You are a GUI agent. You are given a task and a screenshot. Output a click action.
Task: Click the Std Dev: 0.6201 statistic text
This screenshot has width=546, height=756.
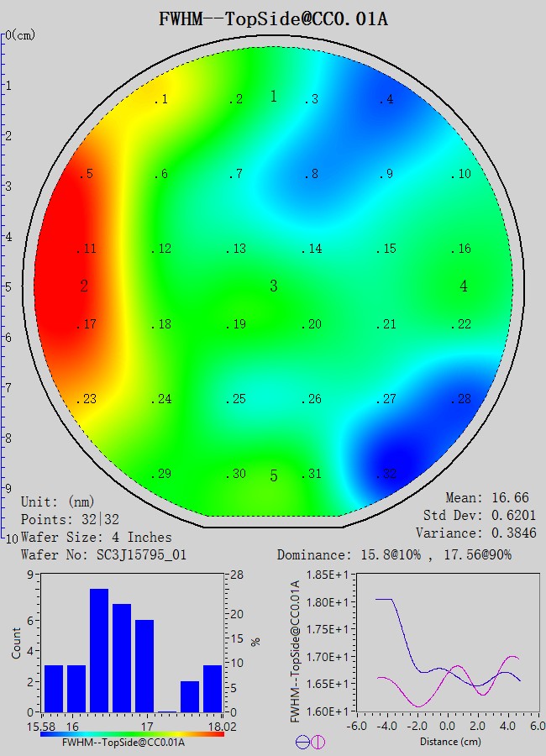click(480, 515)
